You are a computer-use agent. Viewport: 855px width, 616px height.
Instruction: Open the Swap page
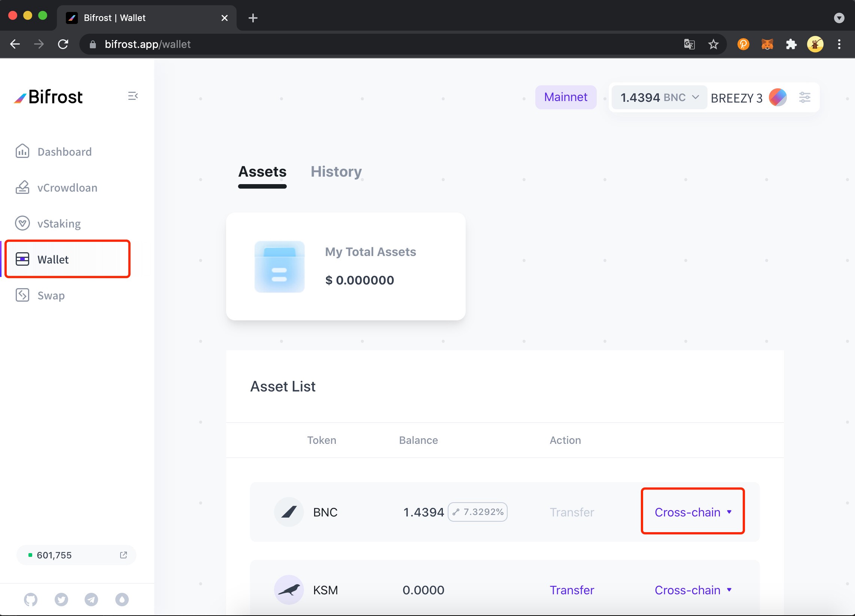click(40, 295)
